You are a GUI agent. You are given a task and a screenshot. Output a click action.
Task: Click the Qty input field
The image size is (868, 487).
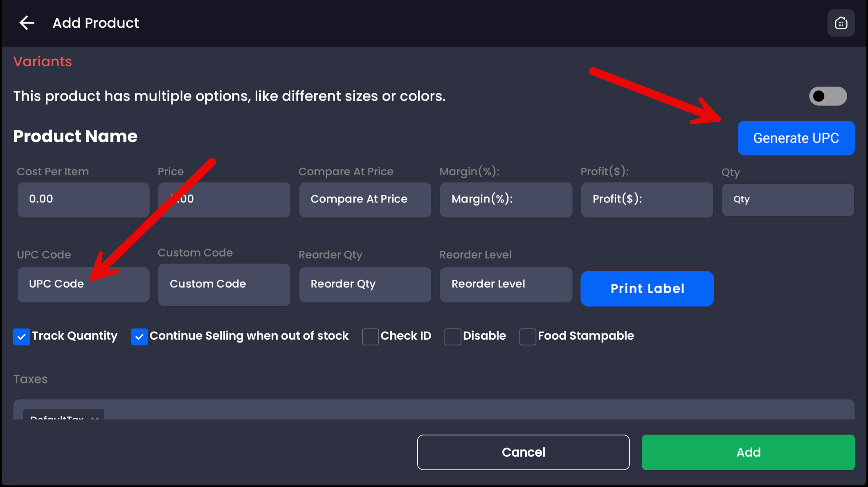pyautogui.click(x=788, y=200)
